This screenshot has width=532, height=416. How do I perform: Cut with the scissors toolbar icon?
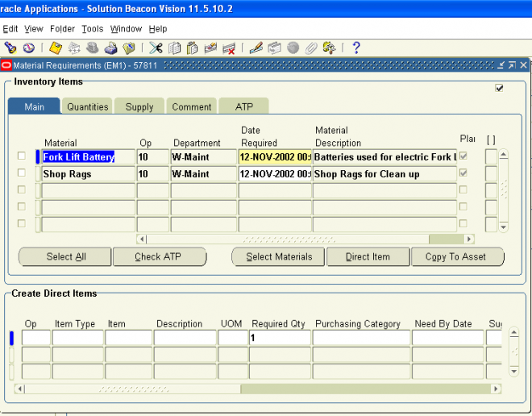(x=156, y=48)
